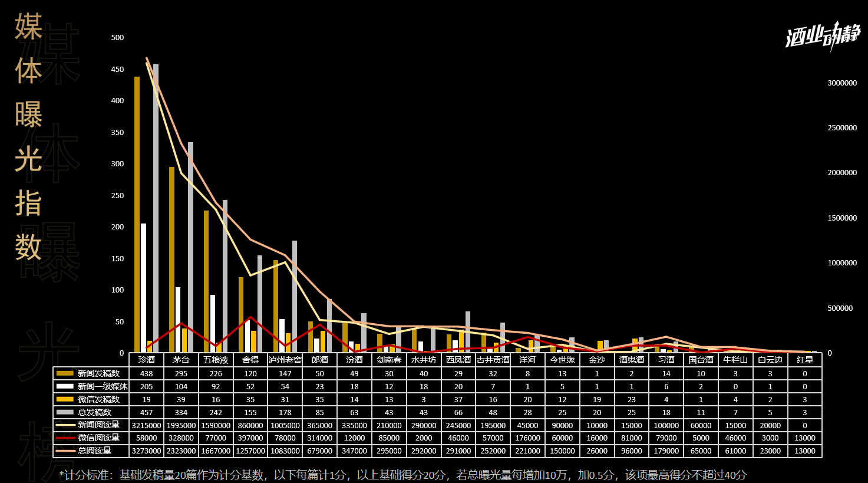This screenshot has width=868, height=483.
Task: Select the 洋河 column header
Action: point(527,360)
